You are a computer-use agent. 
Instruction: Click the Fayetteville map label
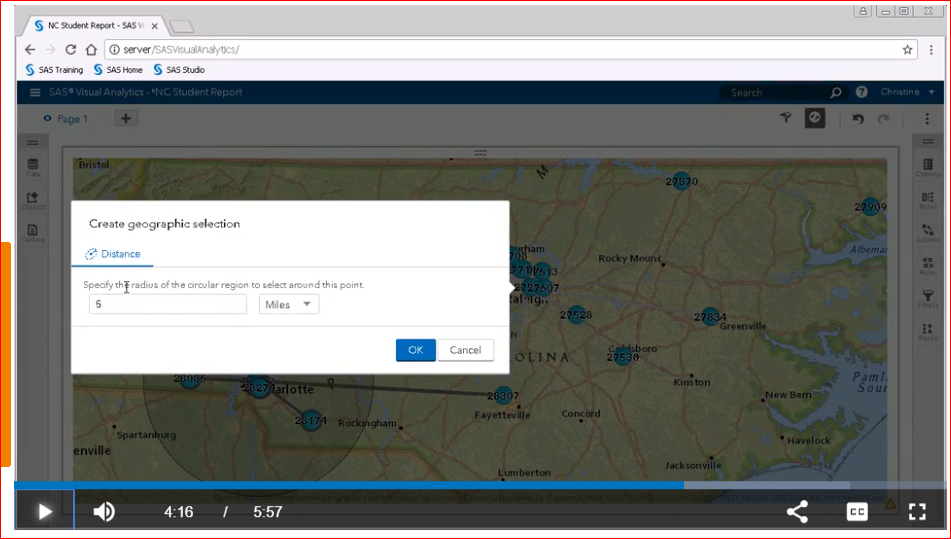click(502, 415)
